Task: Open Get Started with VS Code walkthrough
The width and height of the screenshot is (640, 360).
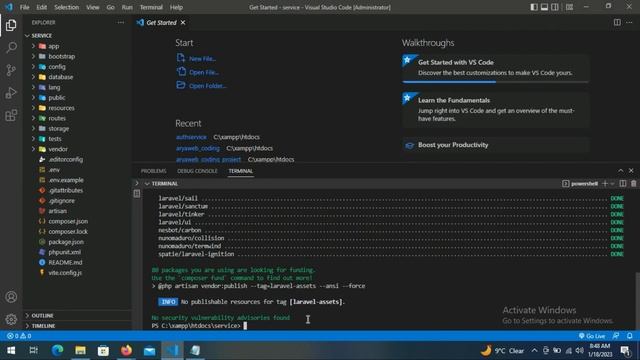Action: [x=496, y=68]
